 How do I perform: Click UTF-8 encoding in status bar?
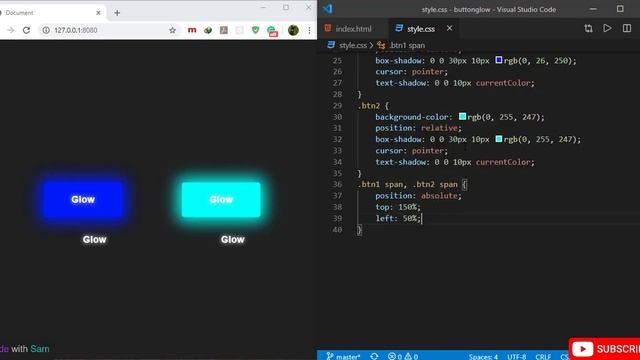pyautogui.click(x=517, y=357)
